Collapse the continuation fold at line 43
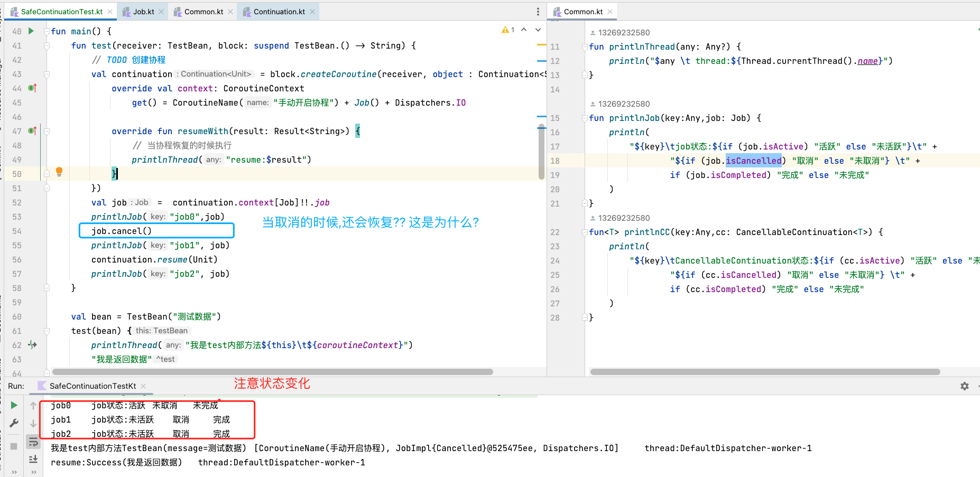The image size is (980, 477). click(47, 74)
